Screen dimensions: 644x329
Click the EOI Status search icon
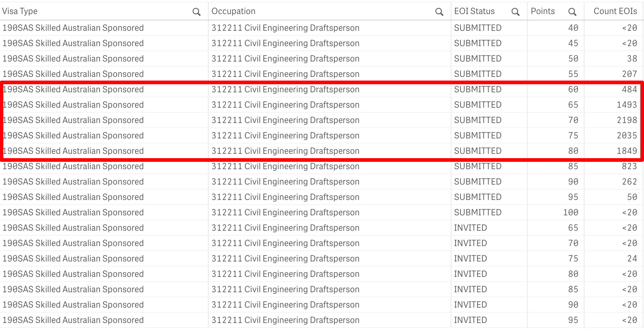[x=515, y=12]
